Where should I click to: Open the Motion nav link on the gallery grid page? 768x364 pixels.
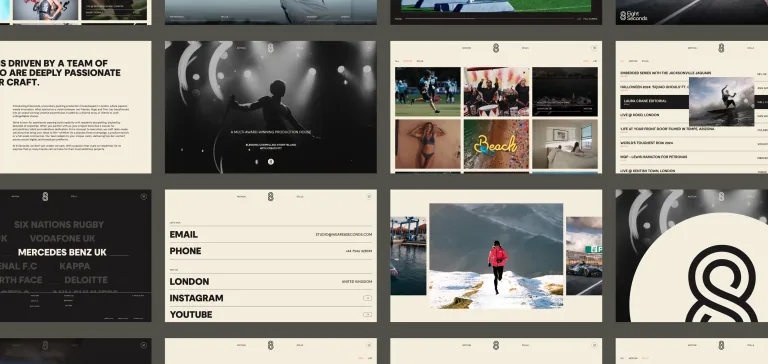[466, 48]
